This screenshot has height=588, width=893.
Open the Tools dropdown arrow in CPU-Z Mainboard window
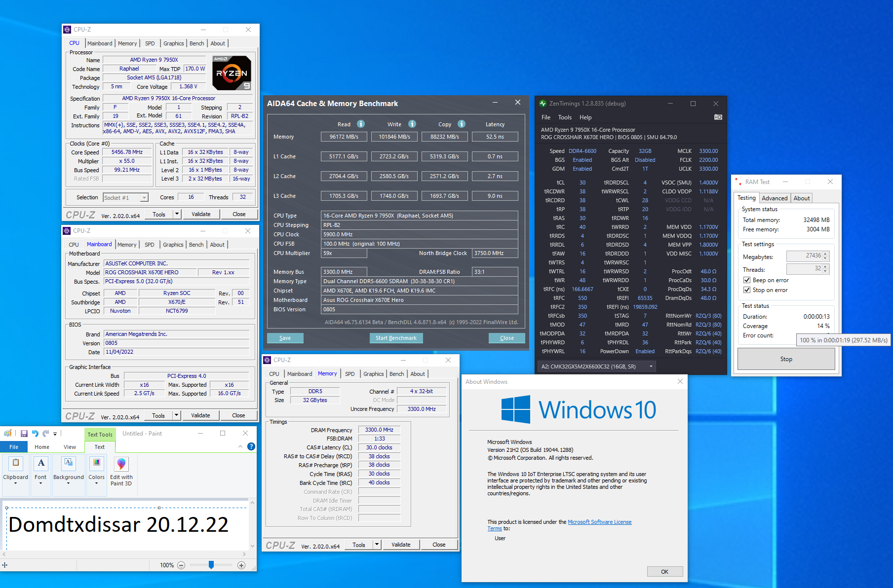[x=176, y=415]
